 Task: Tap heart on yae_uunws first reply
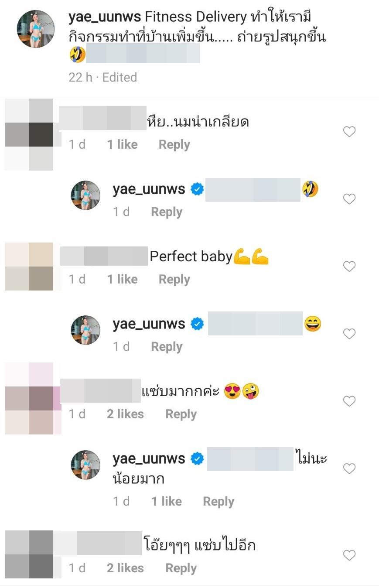[x=349, y=199]
